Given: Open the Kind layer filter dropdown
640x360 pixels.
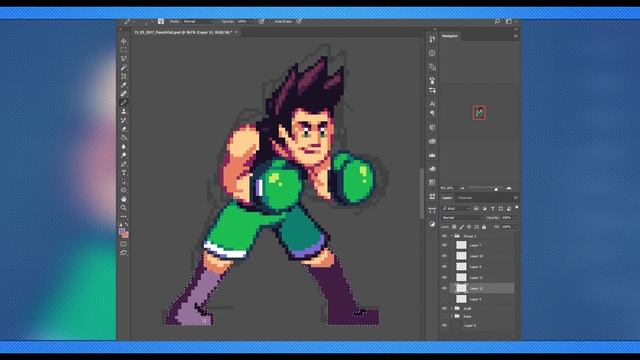Looking at the screenshot, I should click(x=456, y=209).
